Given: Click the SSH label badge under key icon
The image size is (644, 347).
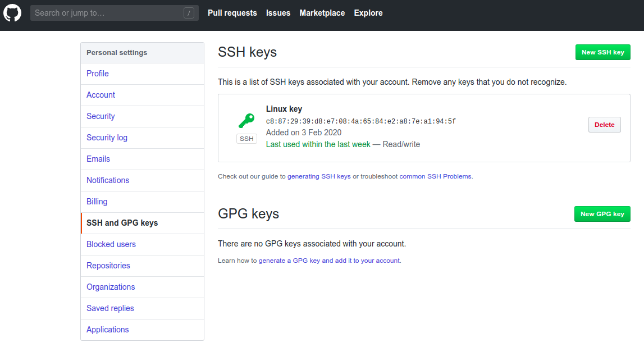Looking at the screenshot, I should click(246, 139).
